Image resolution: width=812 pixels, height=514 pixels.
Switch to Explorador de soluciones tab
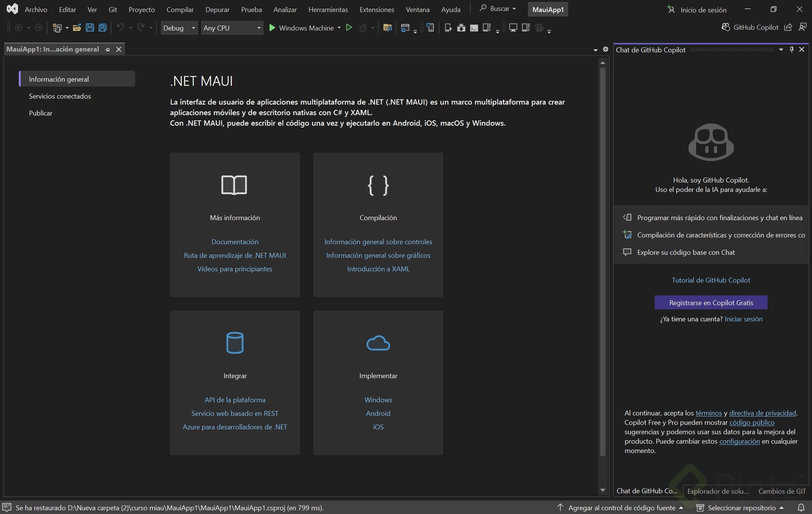[717, 491]
